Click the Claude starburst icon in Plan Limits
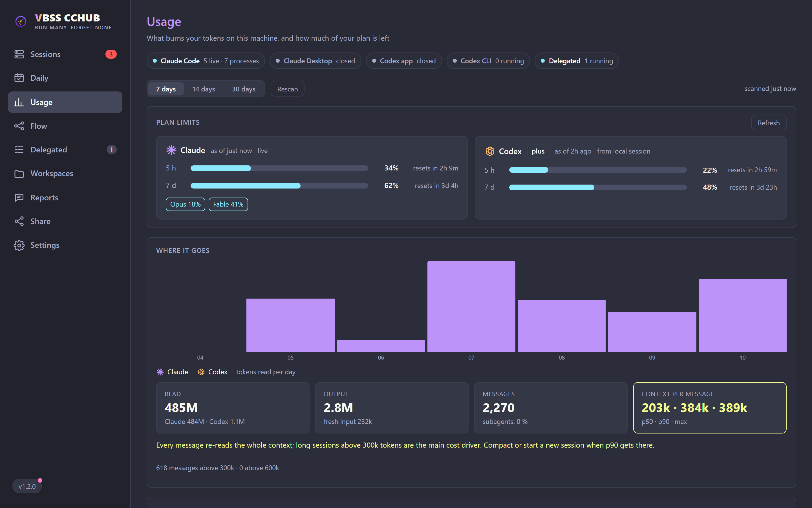 tap(171, 150)
